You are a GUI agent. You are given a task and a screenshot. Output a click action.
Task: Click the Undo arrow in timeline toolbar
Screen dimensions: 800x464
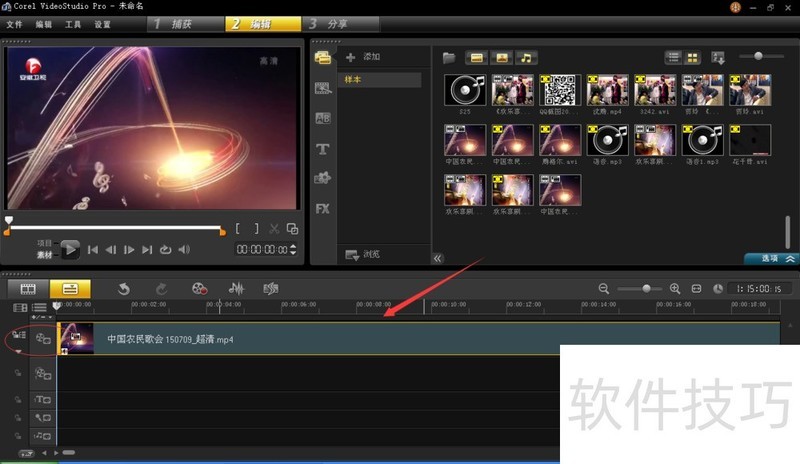click(124, 288)
